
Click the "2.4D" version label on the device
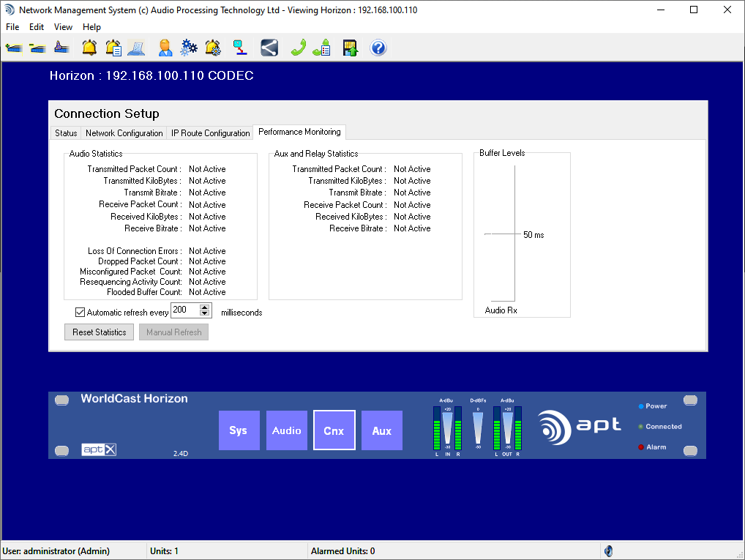(181, 454)
